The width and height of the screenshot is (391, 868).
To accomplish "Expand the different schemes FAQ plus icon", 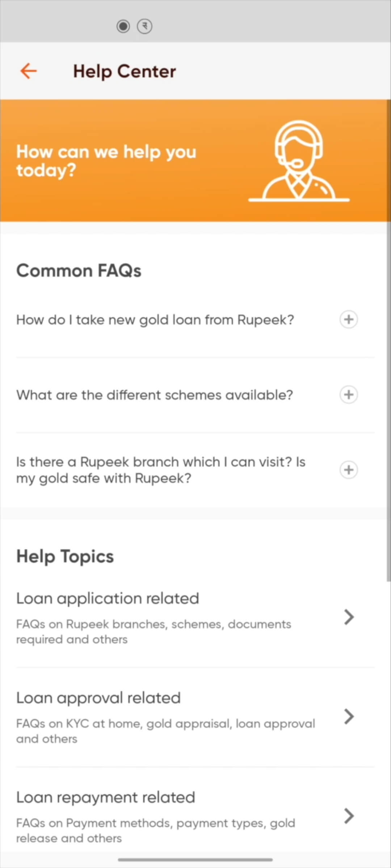I will click(x=348, y=394).
